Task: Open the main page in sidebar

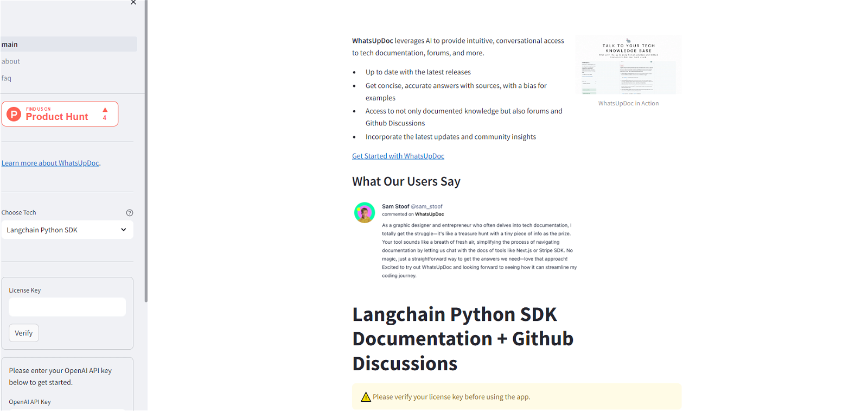Action: pyautogui.click(x=69, y=44)
